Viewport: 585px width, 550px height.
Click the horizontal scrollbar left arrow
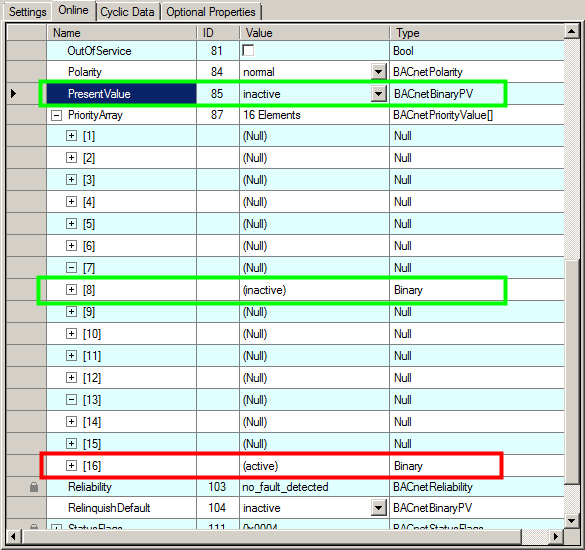(x=13, y=537)
